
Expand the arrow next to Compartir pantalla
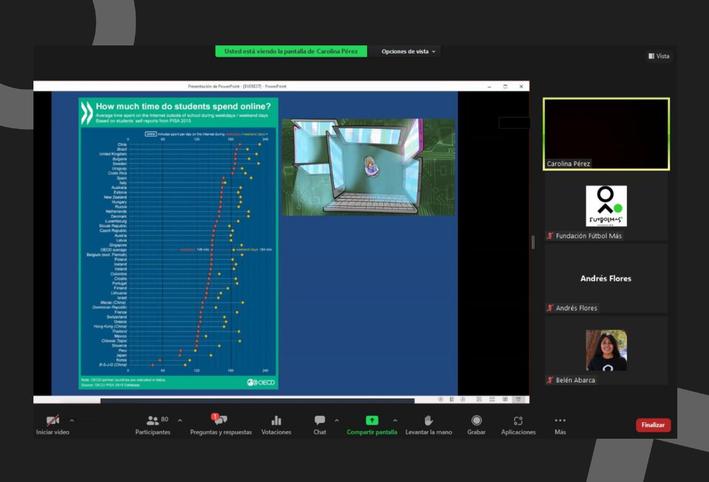coord(392,420)
